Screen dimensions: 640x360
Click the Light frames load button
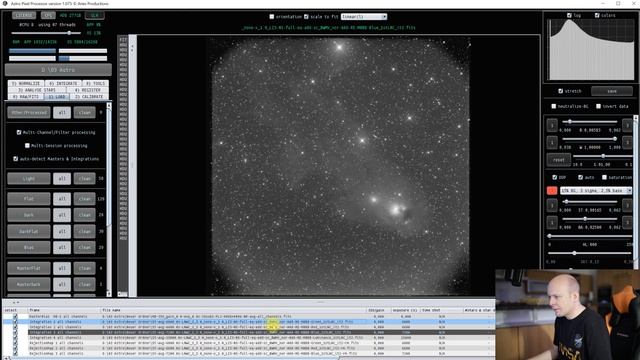point(29,179)
